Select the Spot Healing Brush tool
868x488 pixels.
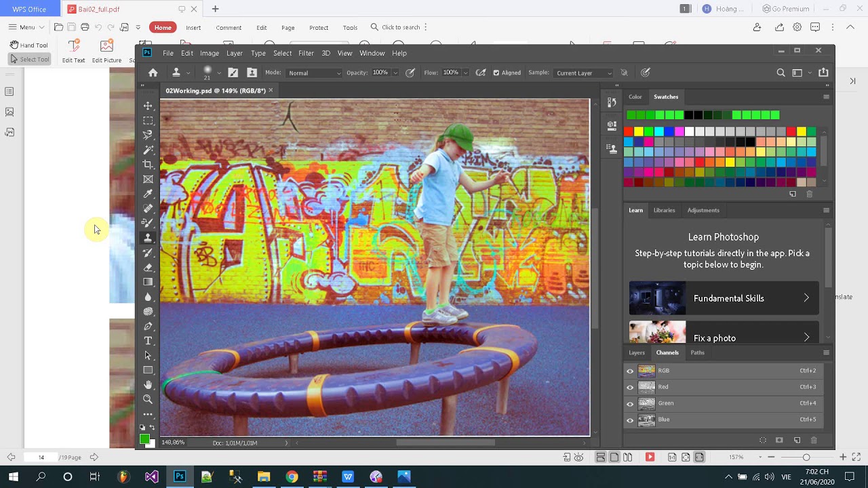pos(148,209)
